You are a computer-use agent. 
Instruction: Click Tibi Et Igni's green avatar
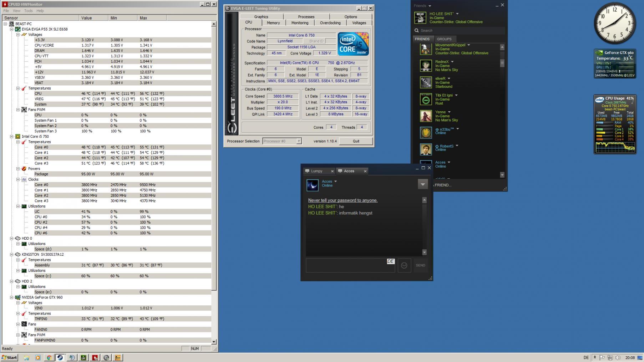tap(426, 99)
